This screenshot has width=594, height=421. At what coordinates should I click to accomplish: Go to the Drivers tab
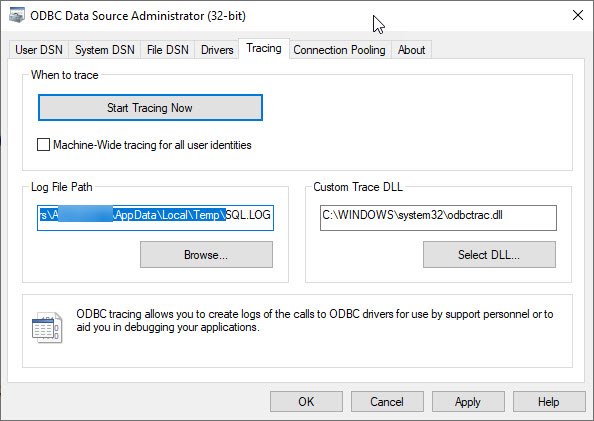click(217, 50)
